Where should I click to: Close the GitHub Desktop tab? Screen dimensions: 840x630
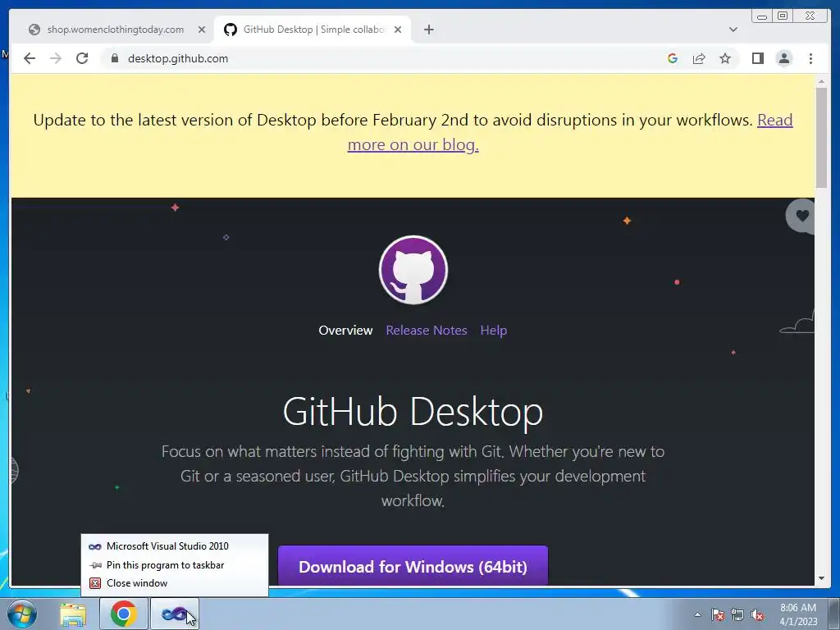[398, 30]
